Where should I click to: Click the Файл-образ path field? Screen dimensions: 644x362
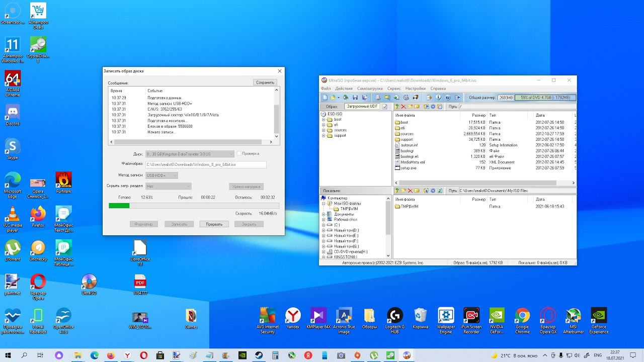point(205,164)
